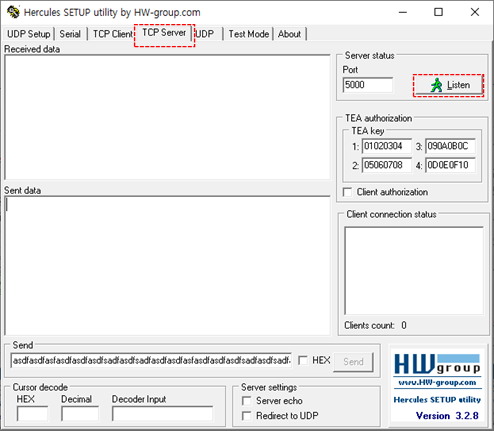
Task: Click the green running man Listen icon
Action: click(436, 85)
